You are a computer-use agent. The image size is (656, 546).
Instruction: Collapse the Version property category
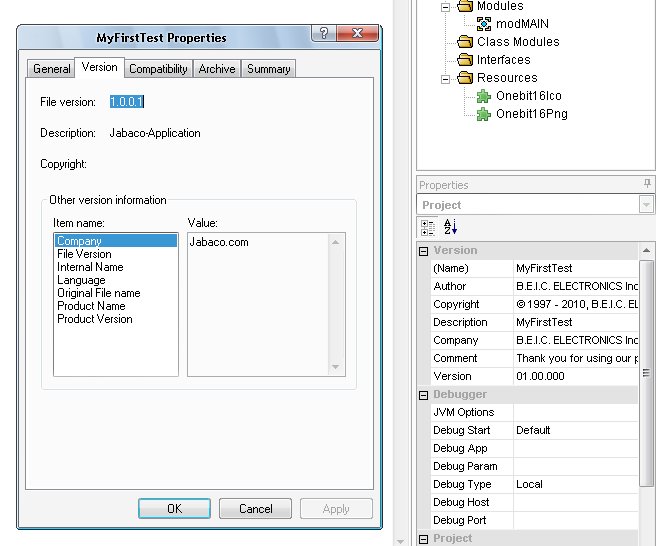coord(423,251)
